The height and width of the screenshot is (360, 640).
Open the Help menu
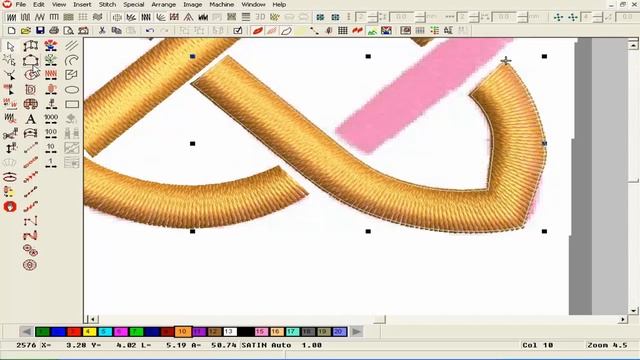coord(279,4)
